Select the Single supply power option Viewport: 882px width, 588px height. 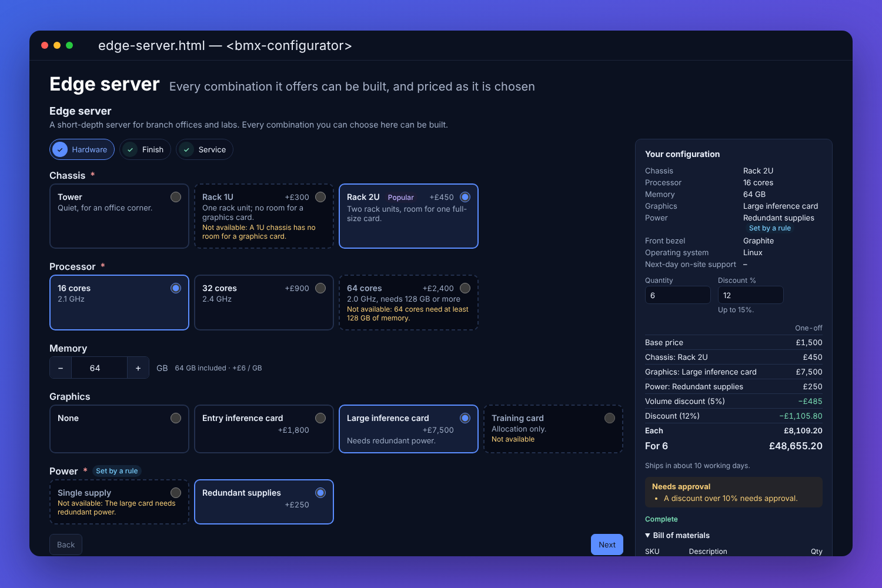coord(119,502)
